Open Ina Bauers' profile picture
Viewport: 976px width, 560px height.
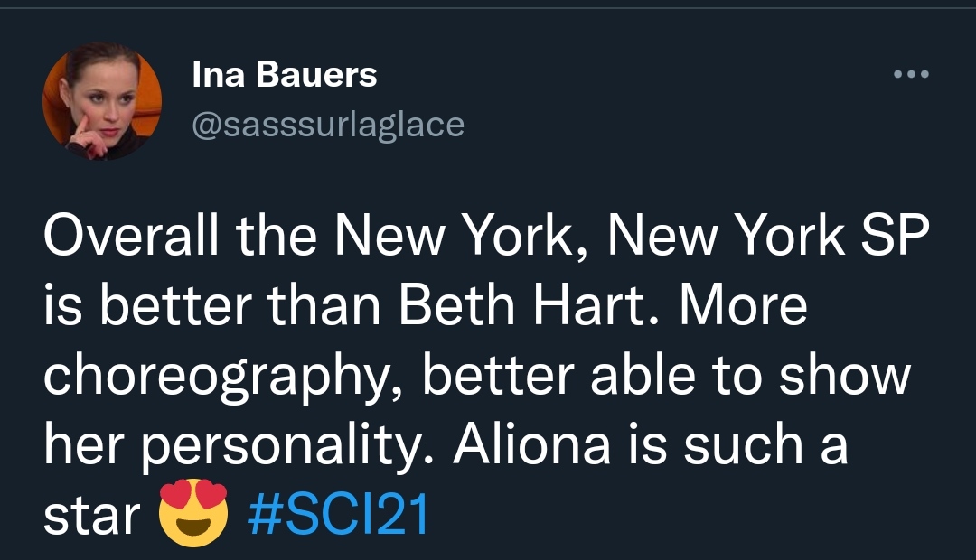102,100
